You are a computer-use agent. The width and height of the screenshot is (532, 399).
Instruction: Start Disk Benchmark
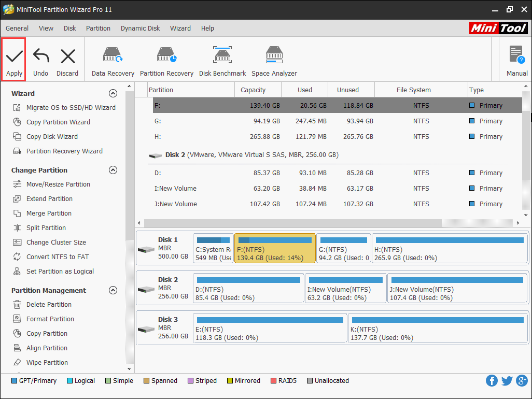pos(222,62)
